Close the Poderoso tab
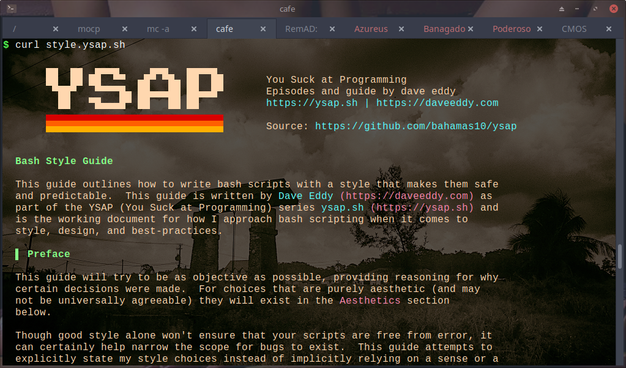 coord(539,29)
